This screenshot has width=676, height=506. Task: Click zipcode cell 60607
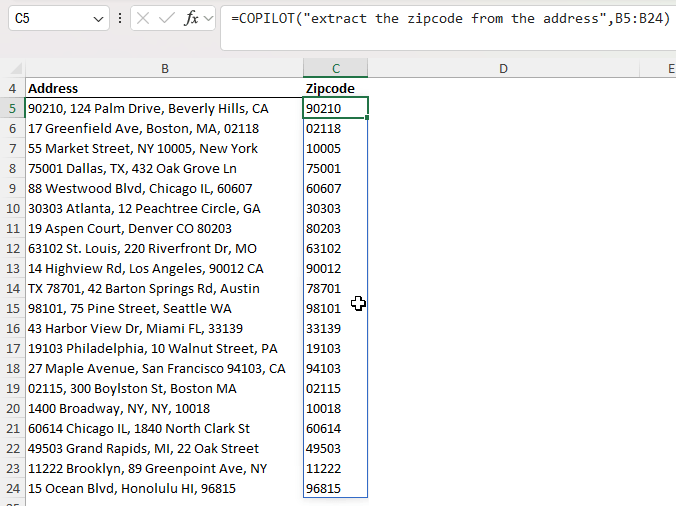click(x=335, y=188)
